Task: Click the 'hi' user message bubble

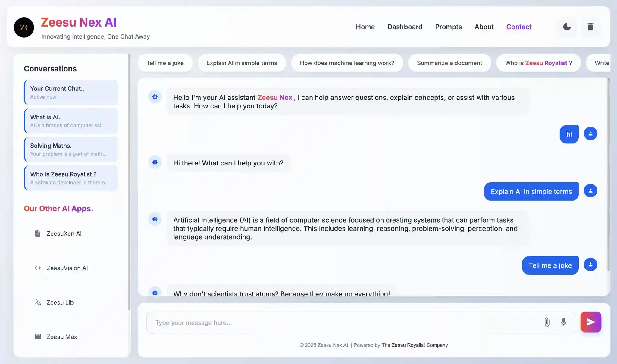Action: [569, 134]
